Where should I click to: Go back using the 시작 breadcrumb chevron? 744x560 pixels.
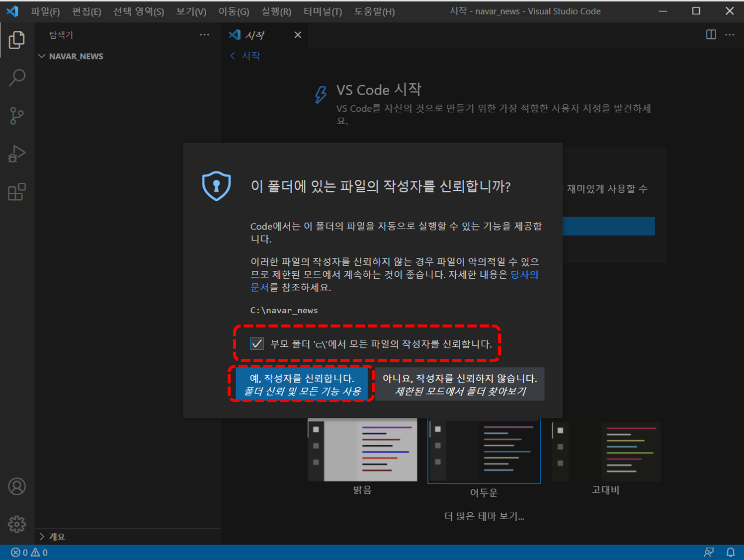233,56
